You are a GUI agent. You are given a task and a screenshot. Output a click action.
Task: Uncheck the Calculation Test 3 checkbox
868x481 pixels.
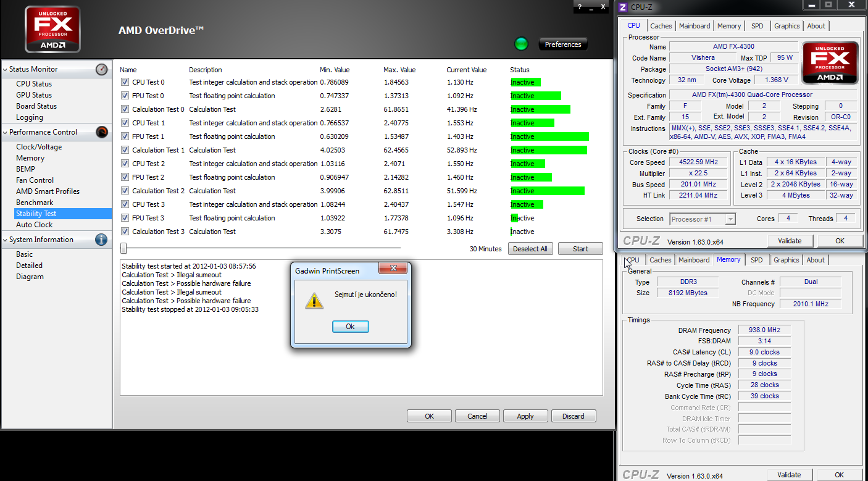[x=125, y=232]
